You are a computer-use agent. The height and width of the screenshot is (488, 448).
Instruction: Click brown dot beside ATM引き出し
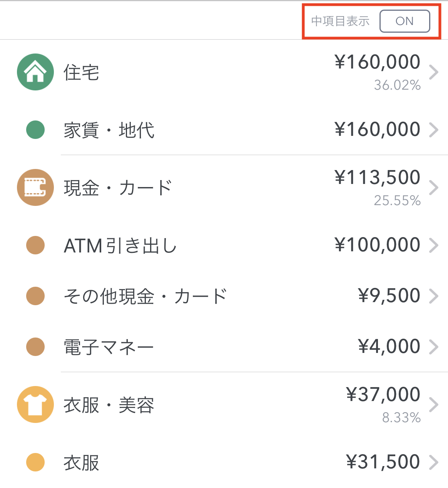[x=35, y=245]
